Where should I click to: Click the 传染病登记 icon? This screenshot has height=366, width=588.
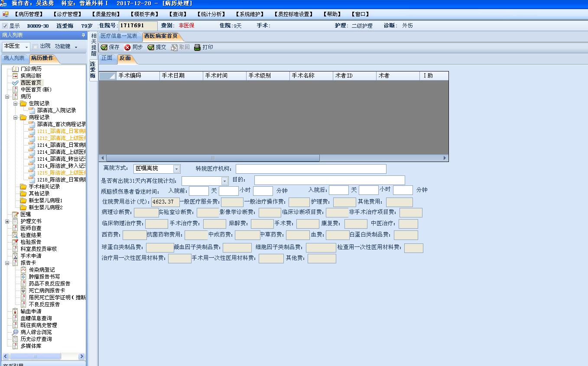(x=24, y=270)
